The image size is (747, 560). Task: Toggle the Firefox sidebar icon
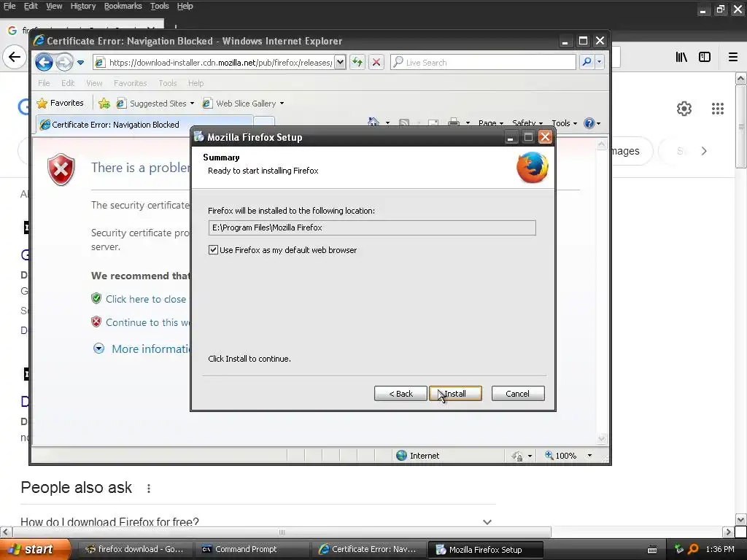point(705,57)
